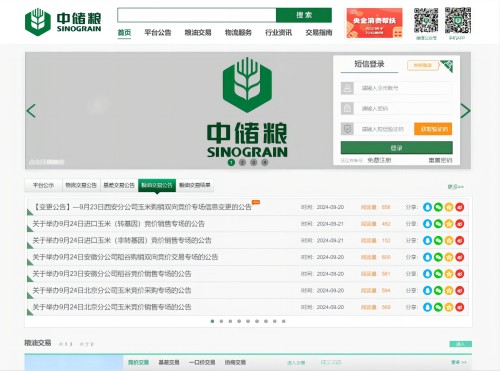Screen dimensions: 500x371
Task: Select banner slide indicator 3
Action: 254,162
